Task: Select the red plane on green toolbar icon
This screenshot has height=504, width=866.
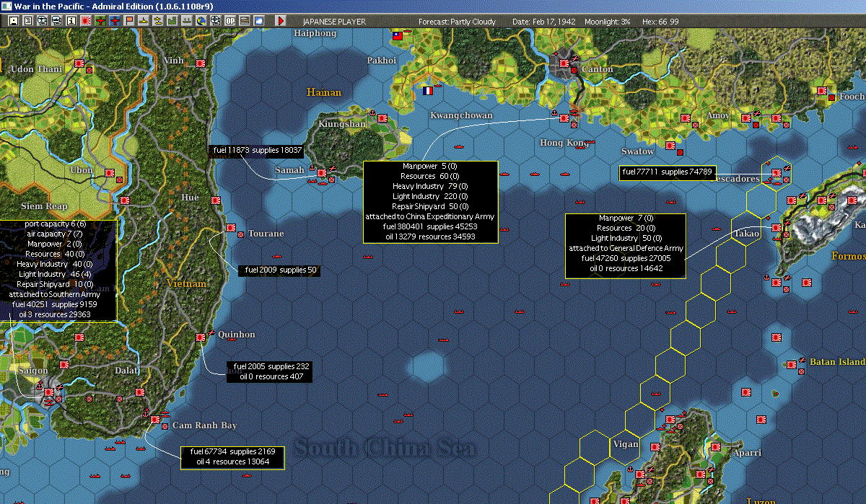Action: pos(100,21)
